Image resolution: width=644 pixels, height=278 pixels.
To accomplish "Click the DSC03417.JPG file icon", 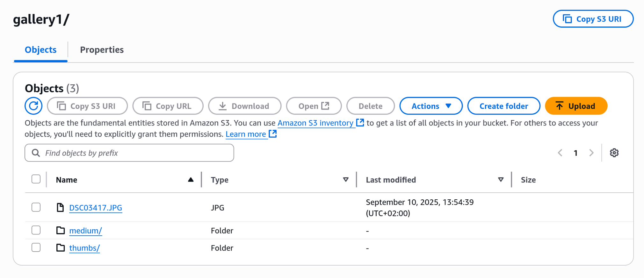I will pyautogui.click(x=60, y=208).
